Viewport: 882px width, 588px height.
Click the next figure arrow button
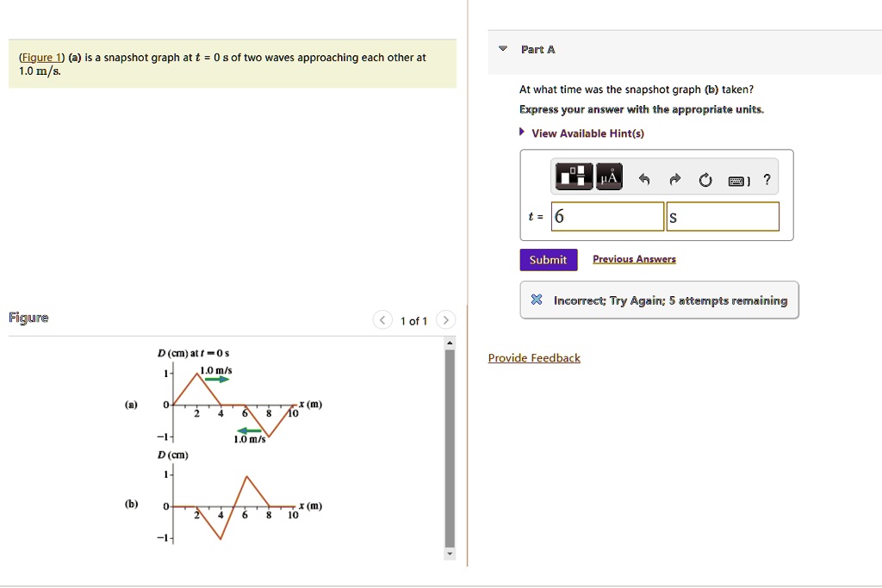click(x=445, y=319)
